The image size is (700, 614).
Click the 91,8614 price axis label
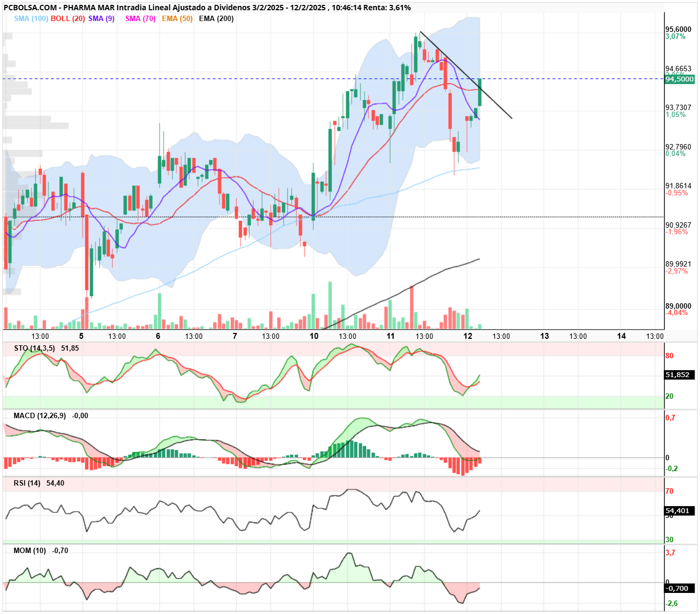678,186
